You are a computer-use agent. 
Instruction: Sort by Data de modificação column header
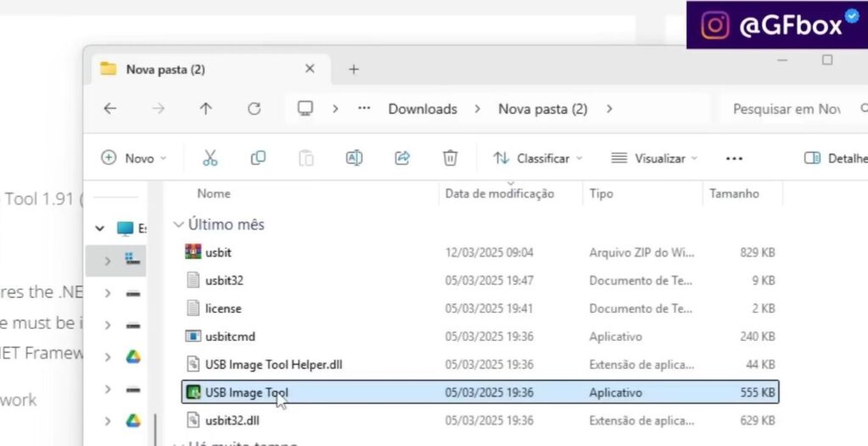coord(499,193)
